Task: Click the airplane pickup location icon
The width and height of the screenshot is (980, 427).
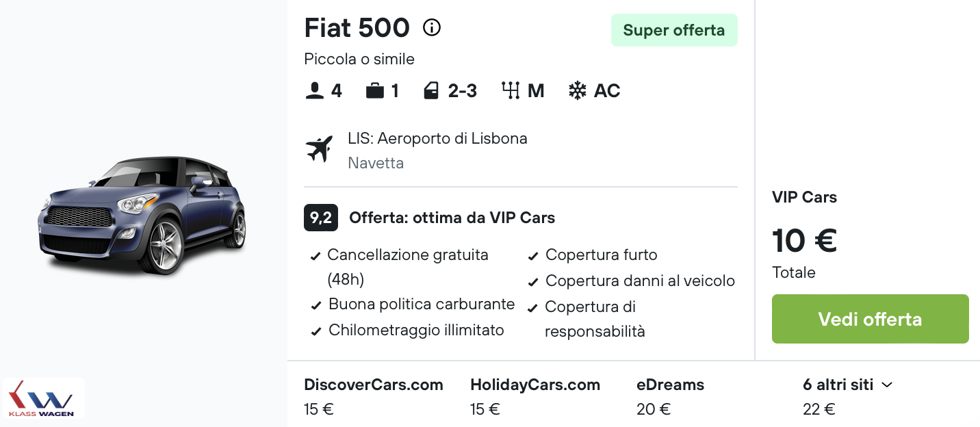Action: pyautogui.click(x=319, y=149)
